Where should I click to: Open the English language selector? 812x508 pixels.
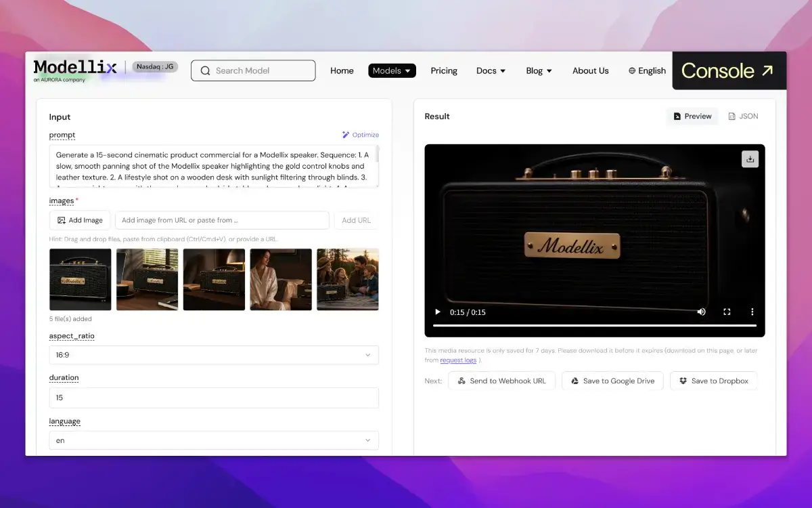[x=647, y=70]
